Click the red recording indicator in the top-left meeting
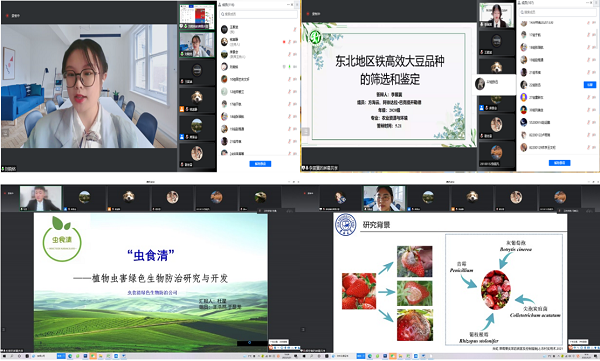600x361 pixels. pos(7,16)
